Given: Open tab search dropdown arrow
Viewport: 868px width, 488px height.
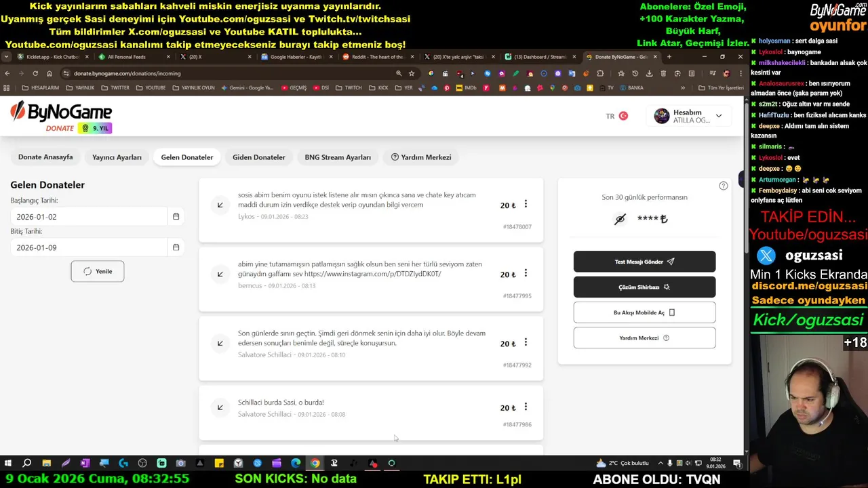Looking at the screenshot, I should [7, 57].
